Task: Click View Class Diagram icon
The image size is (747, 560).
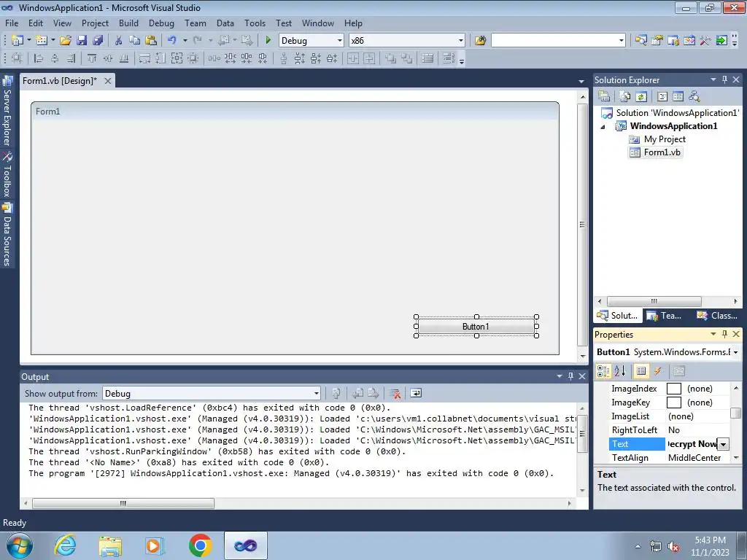Action: [694, 97]
